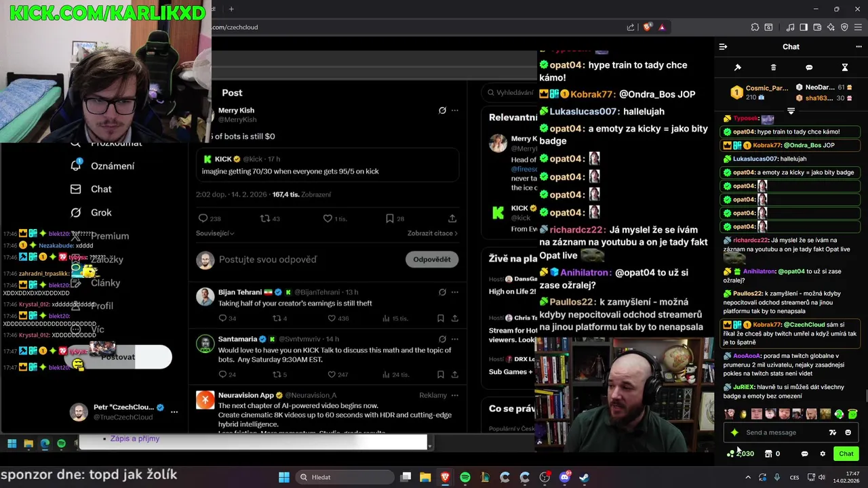Expand the gift leaderboard with the down arrow

791,110
